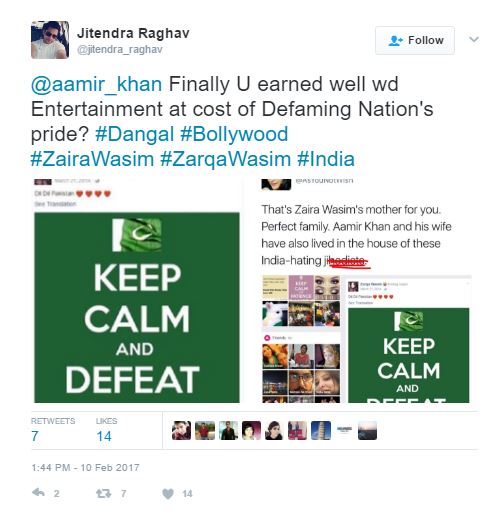Open the #ZarqaWasim hashtag
Viewport: 503px width, 518px height.
point(226,159)
